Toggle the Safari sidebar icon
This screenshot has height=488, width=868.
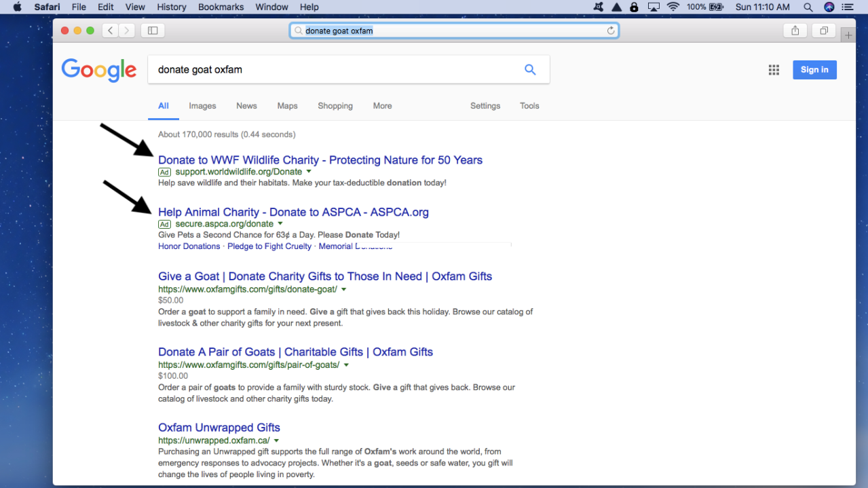click(153, 31)
